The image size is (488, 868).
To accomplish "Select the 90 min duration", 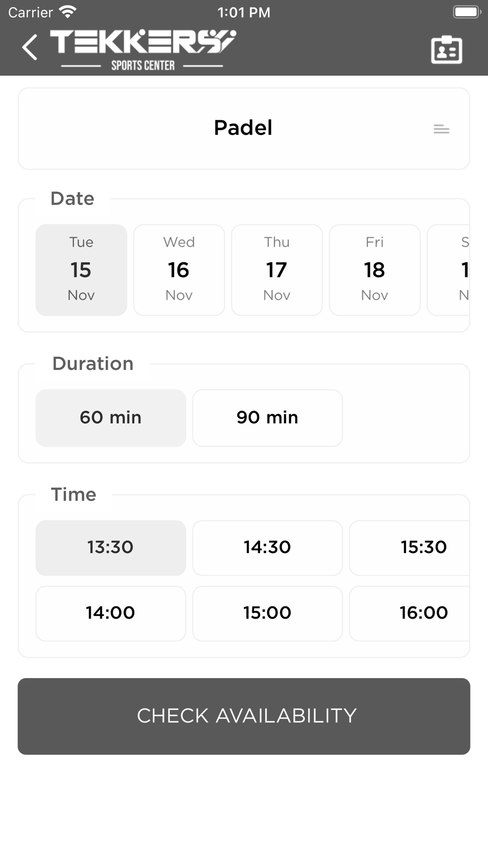I will [x=267, y=418].
